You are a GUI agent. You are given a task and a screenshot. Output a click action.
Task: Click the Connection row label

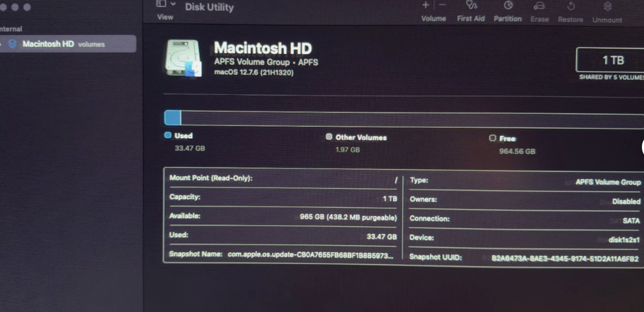429,218
